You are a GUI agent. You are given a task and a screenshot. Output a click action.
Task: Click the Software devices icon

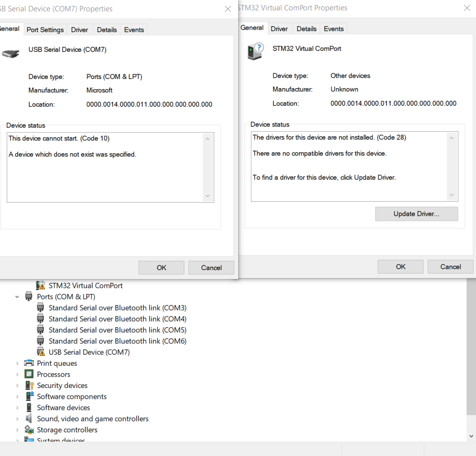tap(29, 408)
